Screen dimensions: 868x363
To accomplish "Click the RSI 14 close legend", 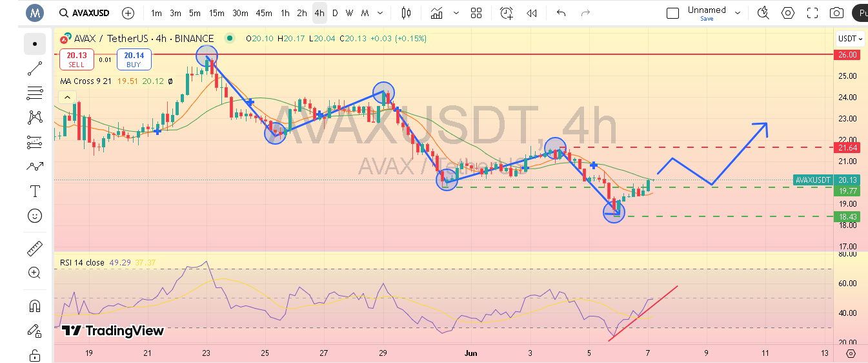I will pyautogui.click(x=82, y=262).
